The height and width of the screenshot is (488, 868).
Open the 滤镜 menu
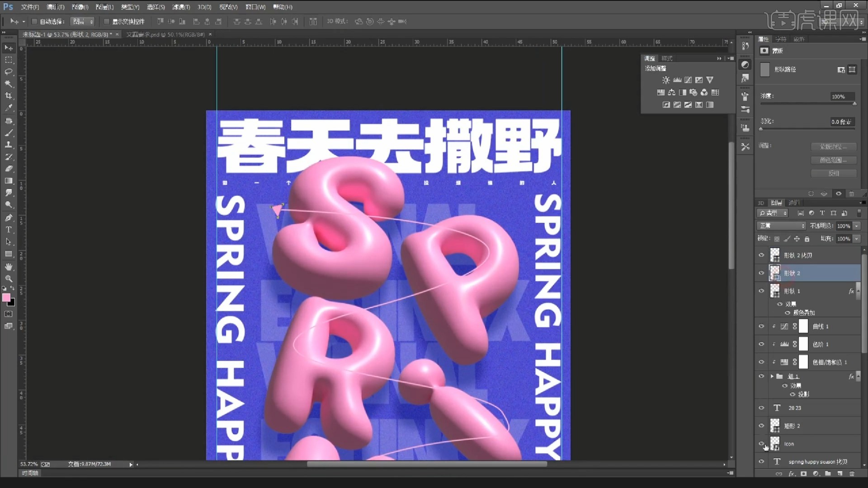[x=179, y=7]
